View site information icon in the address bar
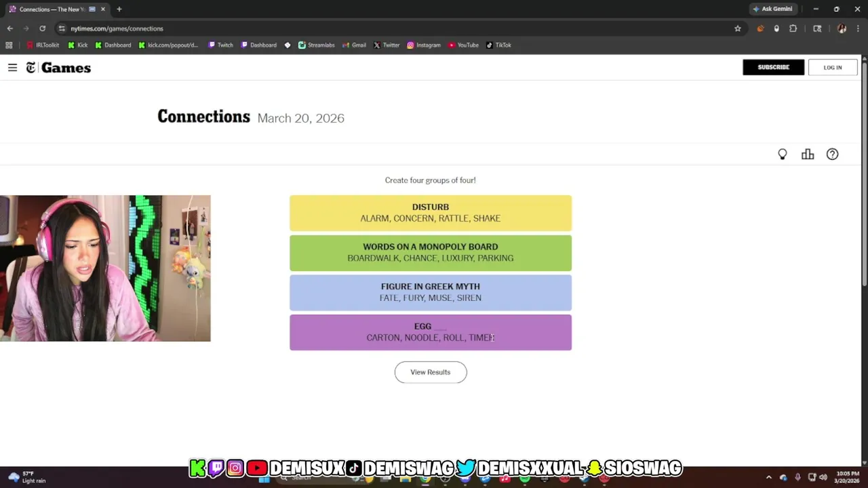 [62, 28]
